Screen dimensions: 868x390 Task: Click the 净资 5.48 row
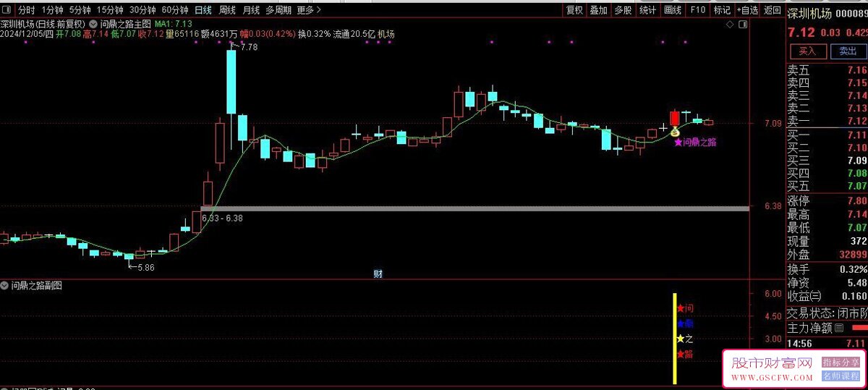[827, 283]
